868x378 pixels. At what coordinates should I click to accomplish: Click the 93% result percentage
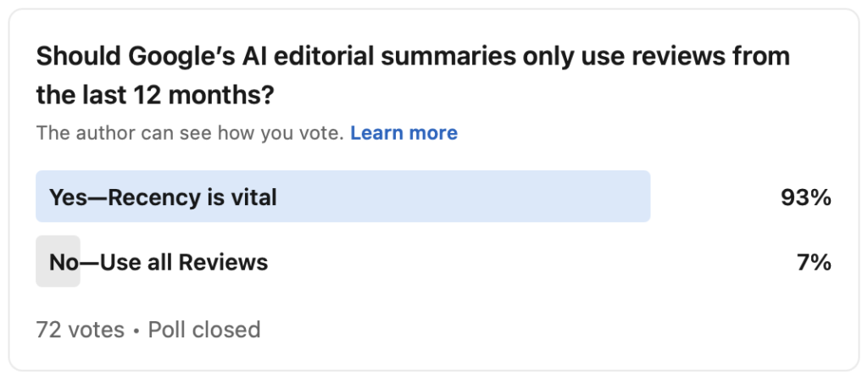click(x=805, y=197)
